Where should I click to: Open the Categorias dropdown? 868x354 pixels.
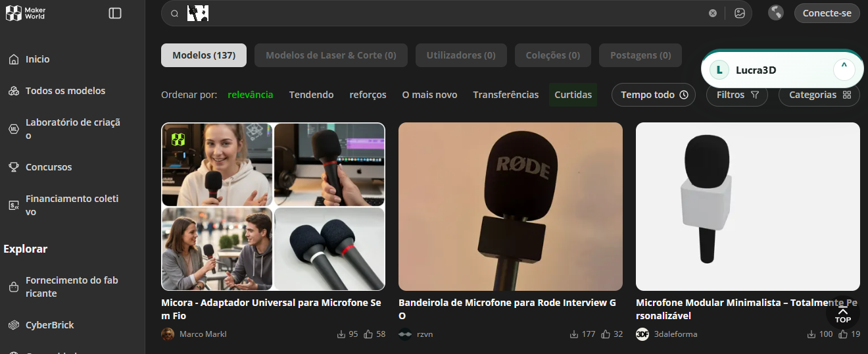[819, 95]
